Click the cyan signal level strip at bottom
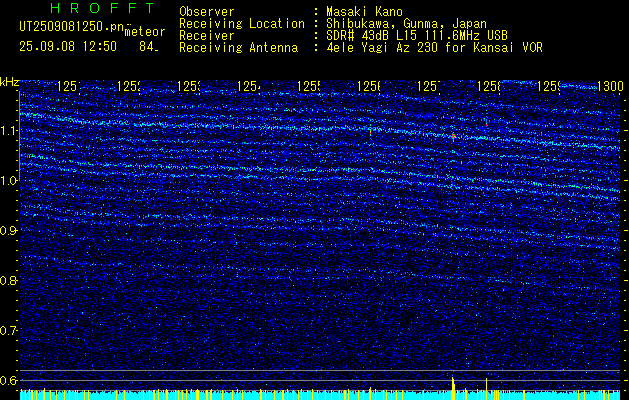Image resolution: width=629 pixels, height=400 pixels. (x=320, y=395)
